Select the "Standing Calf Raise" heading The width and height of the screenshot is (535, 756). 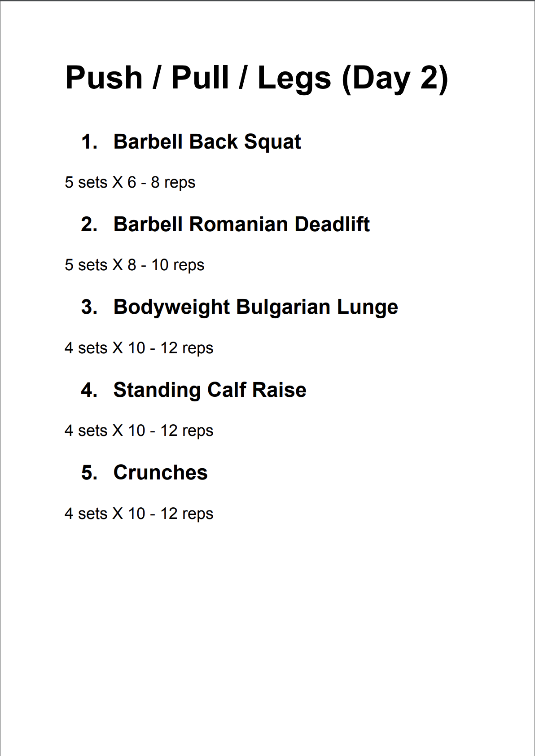pos(210,390)
